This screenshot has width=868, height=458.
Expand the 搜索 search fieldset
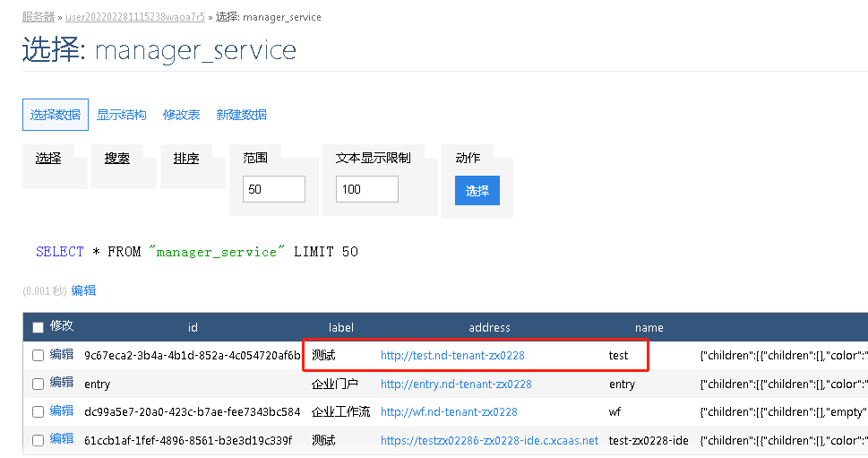pyautogui.click(x=116, y=158)
